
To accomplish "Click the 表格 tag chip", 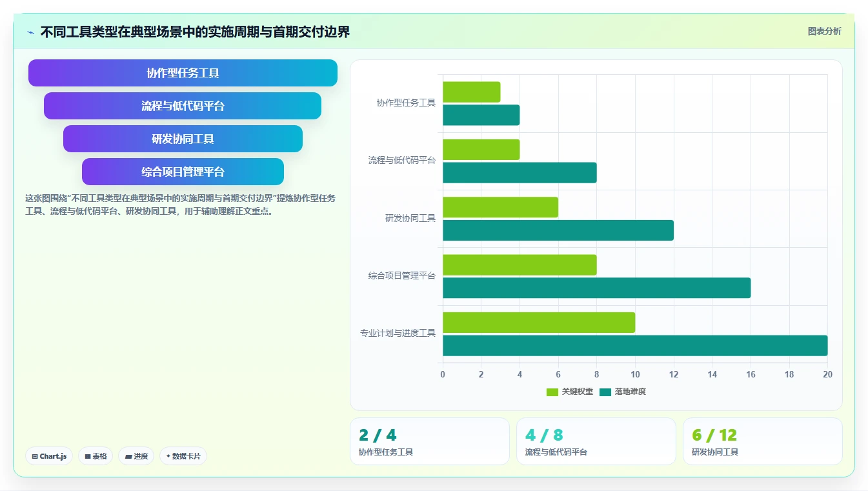I will click(96, 456).
